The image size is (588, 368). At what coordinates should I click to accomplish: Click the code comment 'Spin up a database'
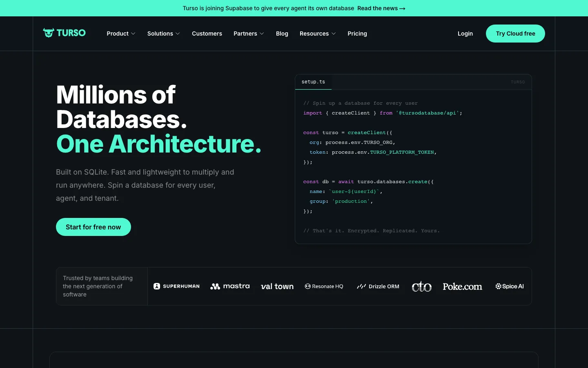361,103
